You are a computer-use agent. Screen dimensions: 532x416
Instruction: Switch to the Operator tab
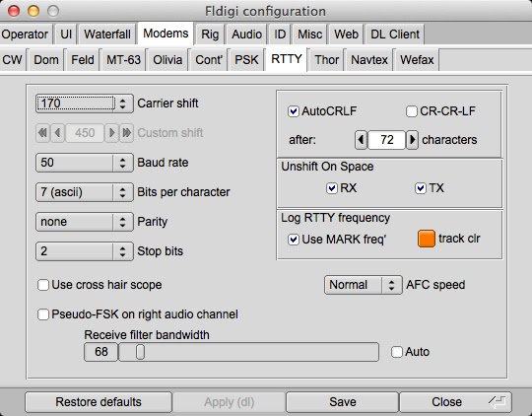coord(26,35)
